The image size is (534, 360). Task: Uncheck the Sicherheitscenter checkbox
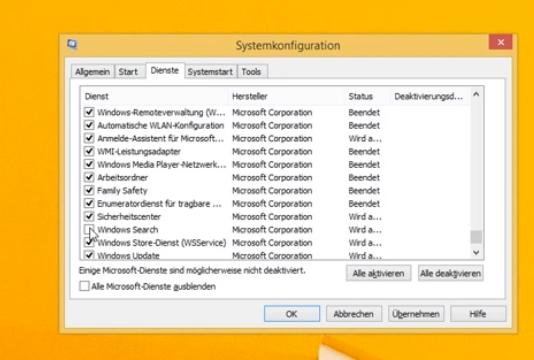[x=89, y=216]
